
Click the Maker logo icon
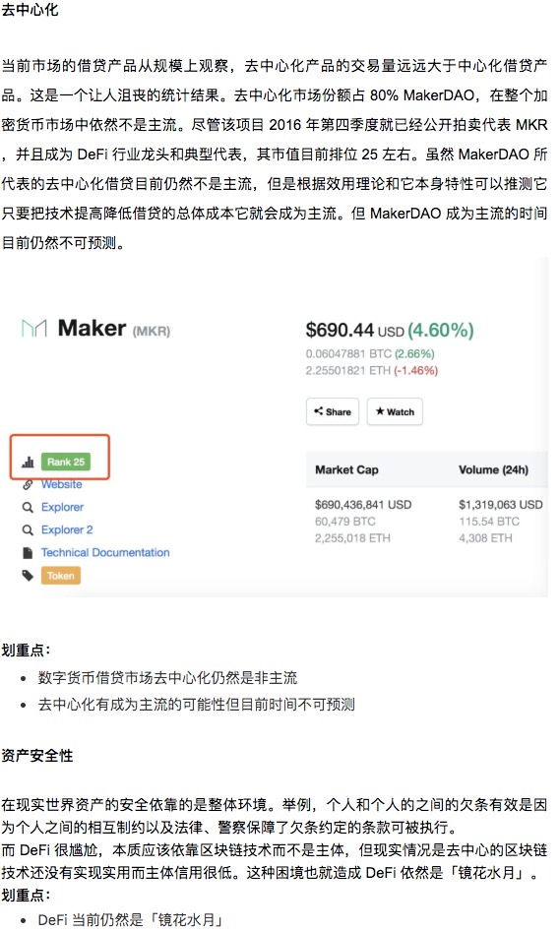pos(33,329)
